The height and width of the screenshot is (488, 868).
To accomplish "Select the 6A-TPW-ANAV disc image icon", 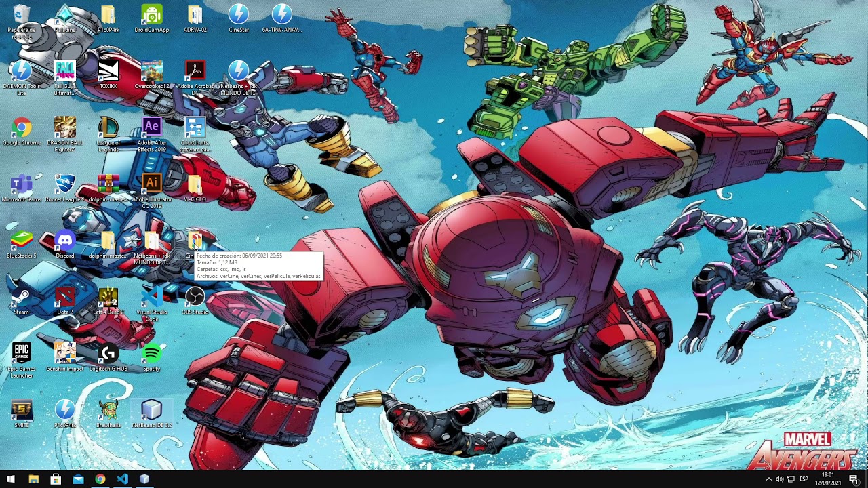I will (x=282, y=18).
